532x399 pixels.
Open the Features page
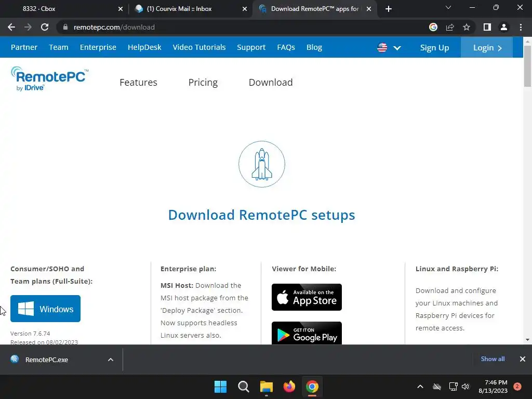pyautogui.click(x=138, y=83)
